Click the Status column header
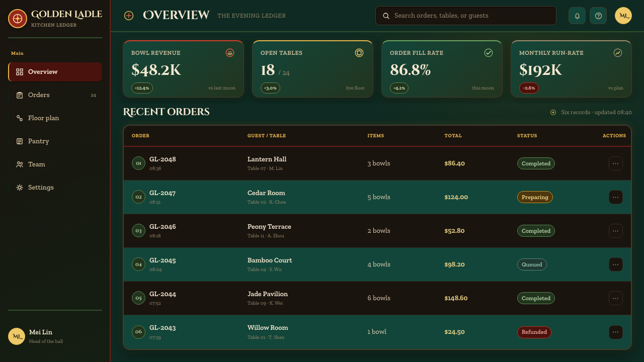The width and height of the screenshot is (644, 362). pos(527,136)
